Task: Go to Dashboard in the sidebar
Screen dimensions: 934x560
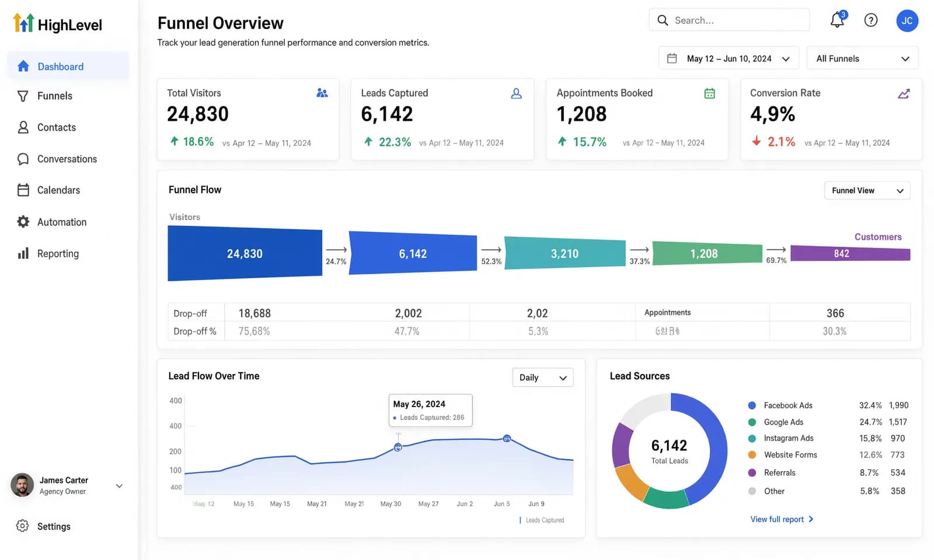Action: click(68, 66)
